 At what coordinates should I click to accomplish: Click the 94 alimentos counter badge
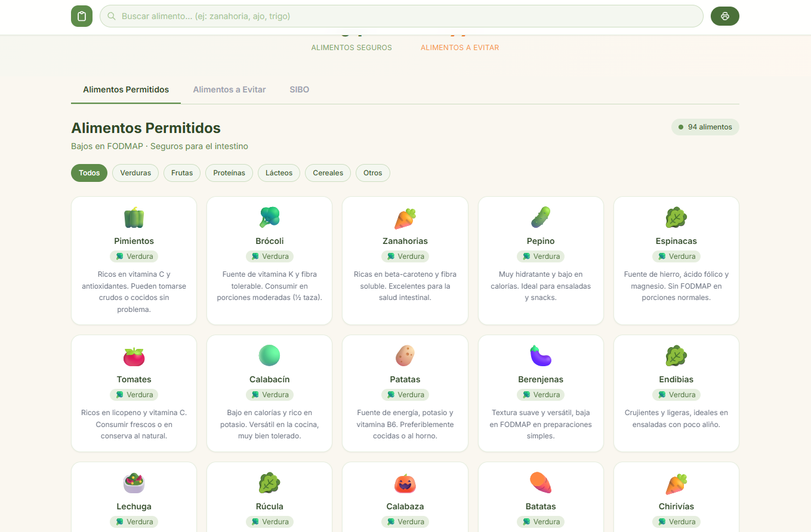tap(705, 127)
